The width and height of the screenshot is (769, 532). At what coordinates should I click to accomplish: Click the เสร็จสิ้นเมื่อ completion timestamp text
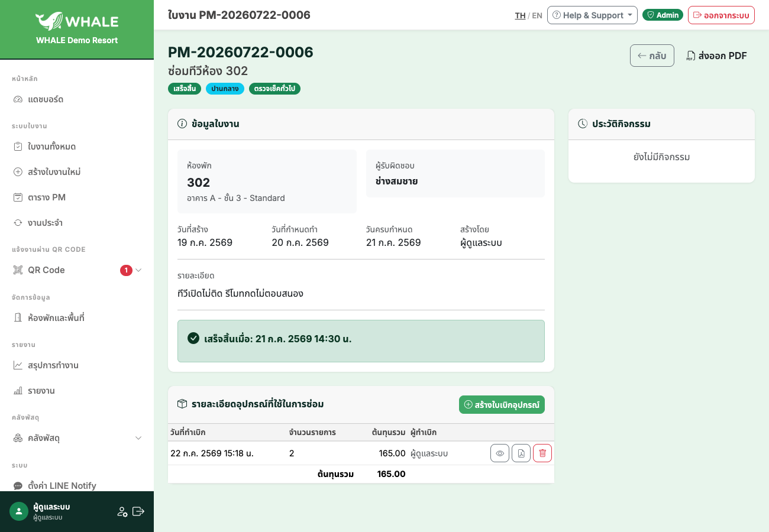click(x=278, y=339)
